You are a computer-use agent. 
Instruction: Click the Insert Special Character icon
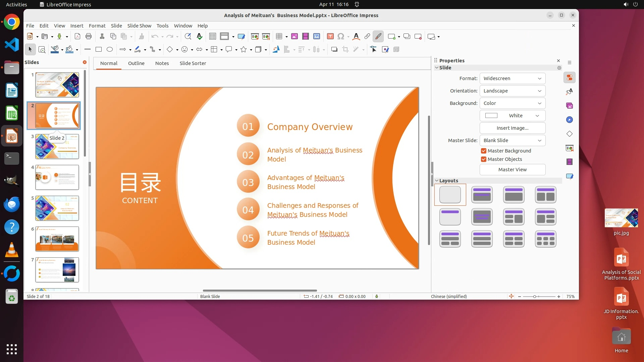point(341,37)
